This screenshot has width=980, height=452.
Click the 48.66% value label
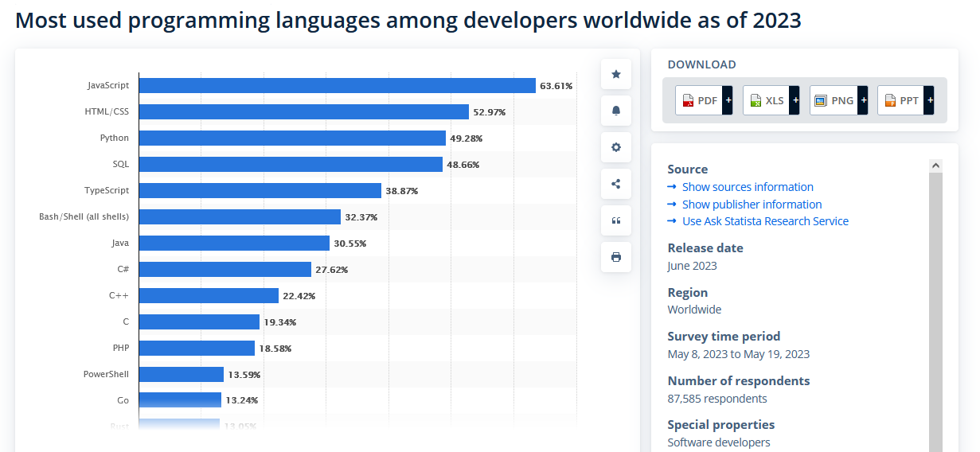[463, 165]
